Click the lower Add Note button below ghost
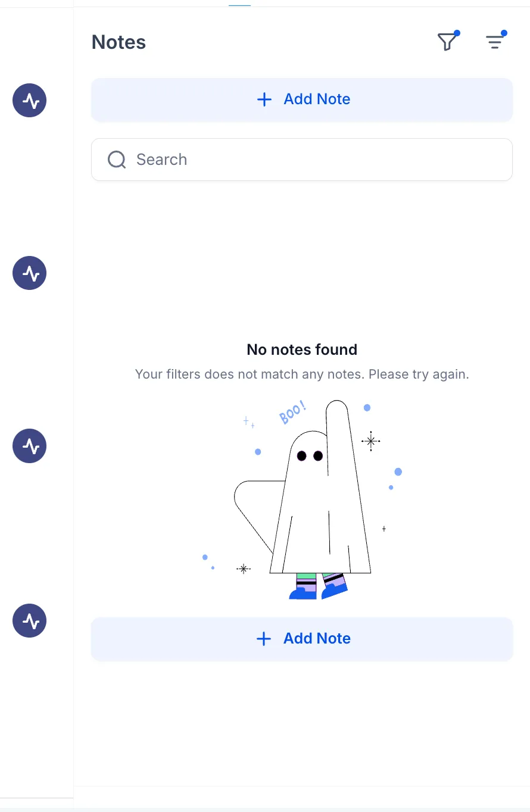 302,639
